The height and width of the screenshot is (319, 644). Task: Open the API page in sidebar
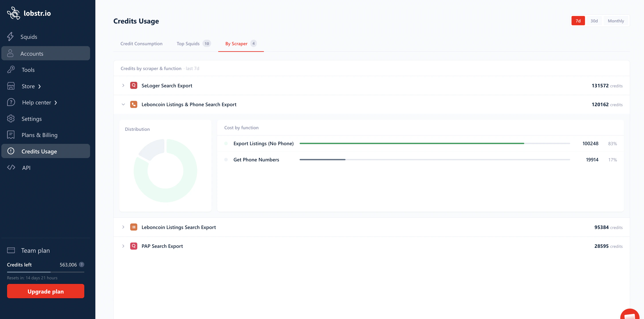coord(45,168)
